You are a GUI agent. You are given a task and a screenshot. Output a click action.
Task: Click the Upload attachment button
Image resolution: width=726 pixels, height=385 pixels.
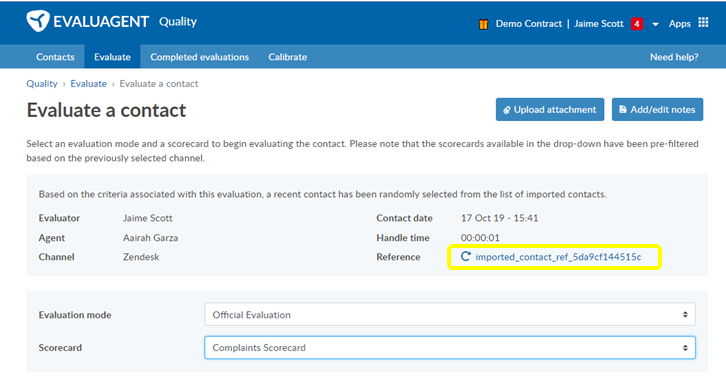[x=550, y=109]
